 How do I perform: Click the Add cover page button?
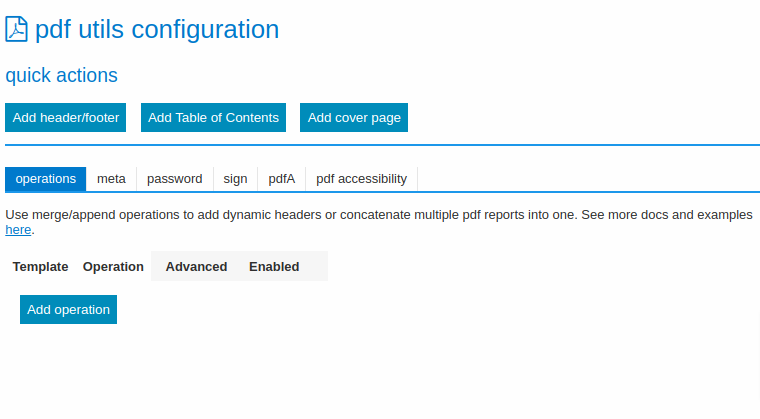point(354,117)
